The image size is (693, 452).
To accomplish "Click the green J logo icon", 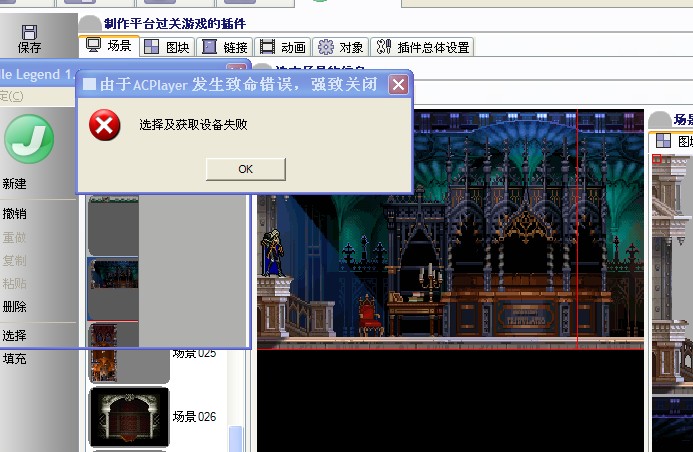I will pos(29,139).
